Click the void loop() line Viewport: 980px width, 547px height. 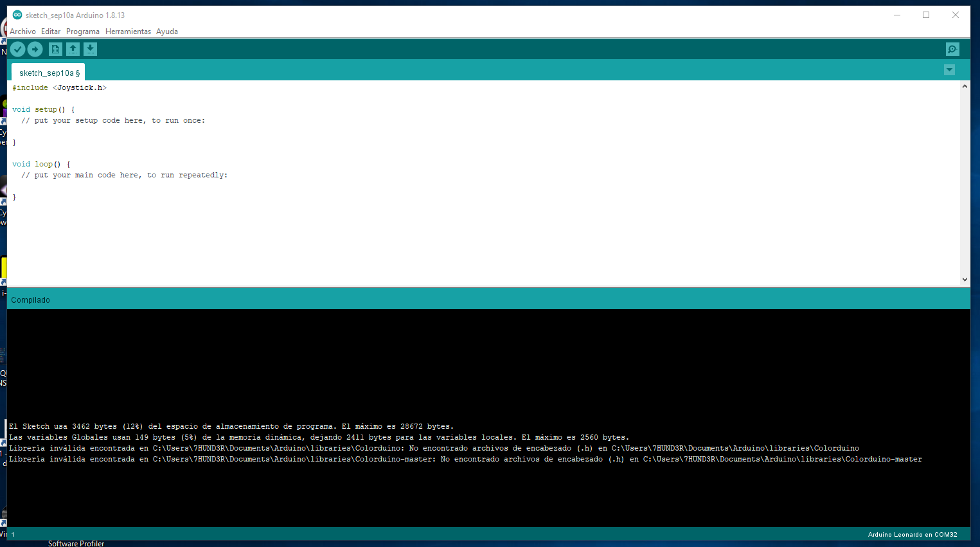pos(41,164)
